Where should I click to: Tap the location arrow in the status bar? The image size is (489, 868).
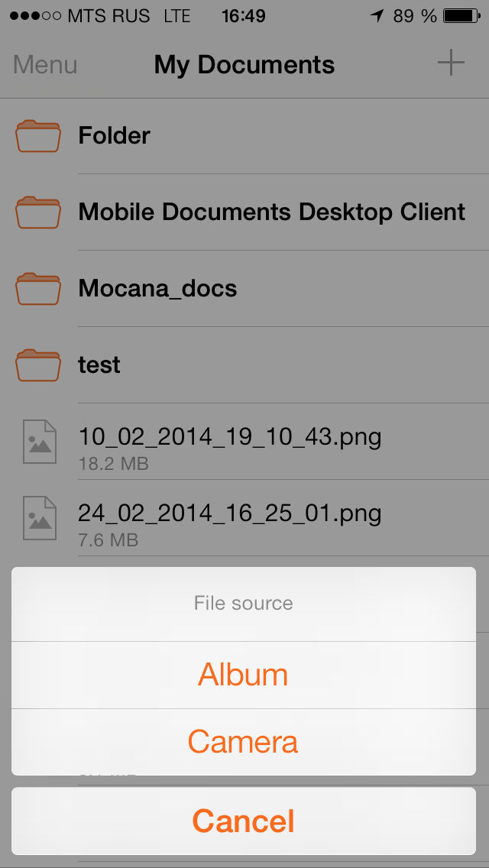(x=377, y=16)
